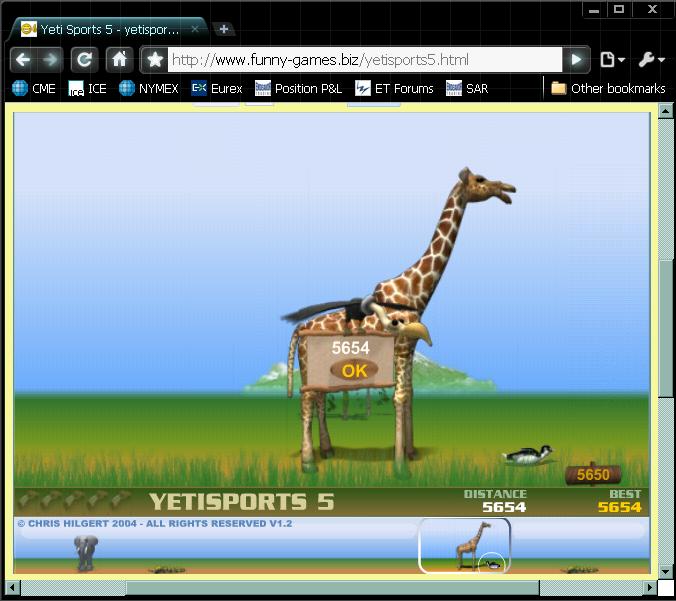Open a new tab with plus button
The height and width of the screenshot is (601, 676).
(x=224, y=29)
